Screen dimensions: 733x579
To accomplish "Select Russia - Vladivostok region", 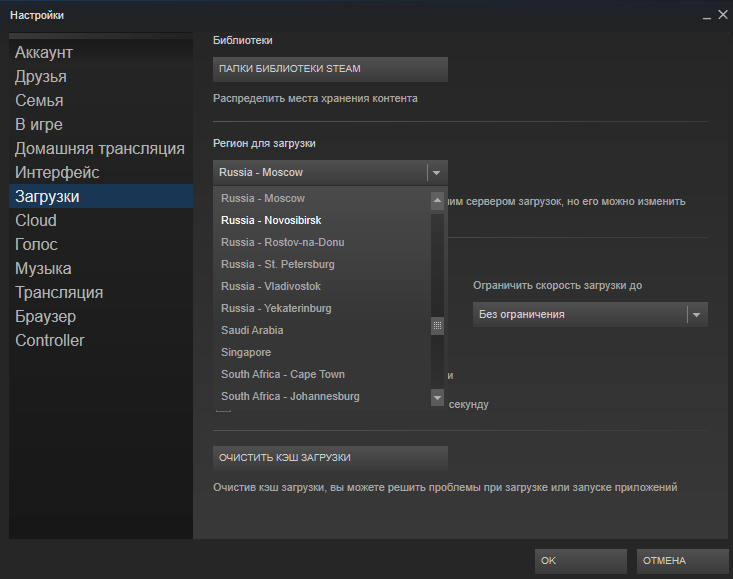I will [x=322, y=286].
